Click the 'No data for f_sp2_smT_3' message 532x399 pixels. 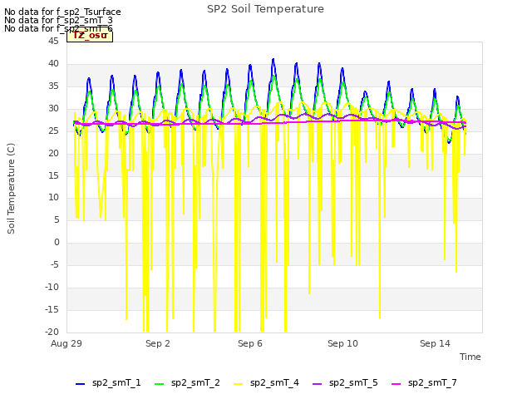point(58,20)
